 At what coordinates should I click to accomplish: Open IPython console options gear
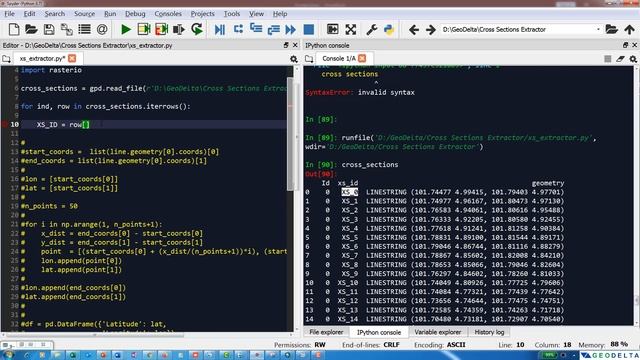pos(633,59)
